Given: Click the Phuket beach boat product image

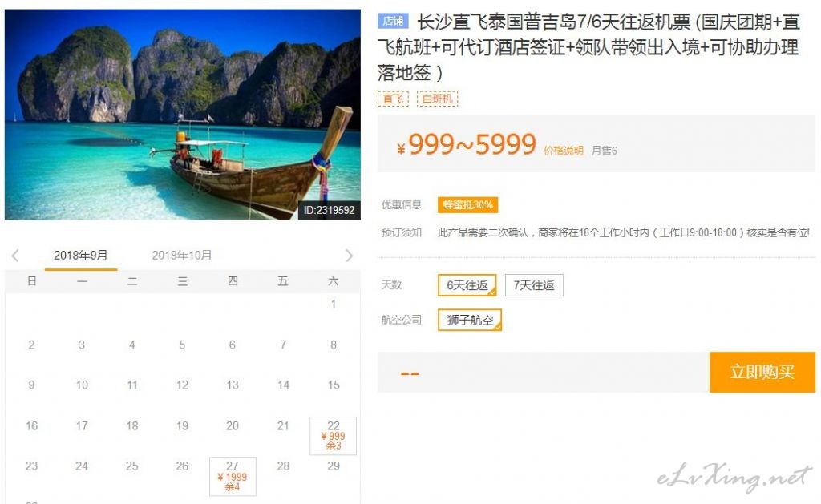Looking at the screenshot, I should [x=183, y=115].
